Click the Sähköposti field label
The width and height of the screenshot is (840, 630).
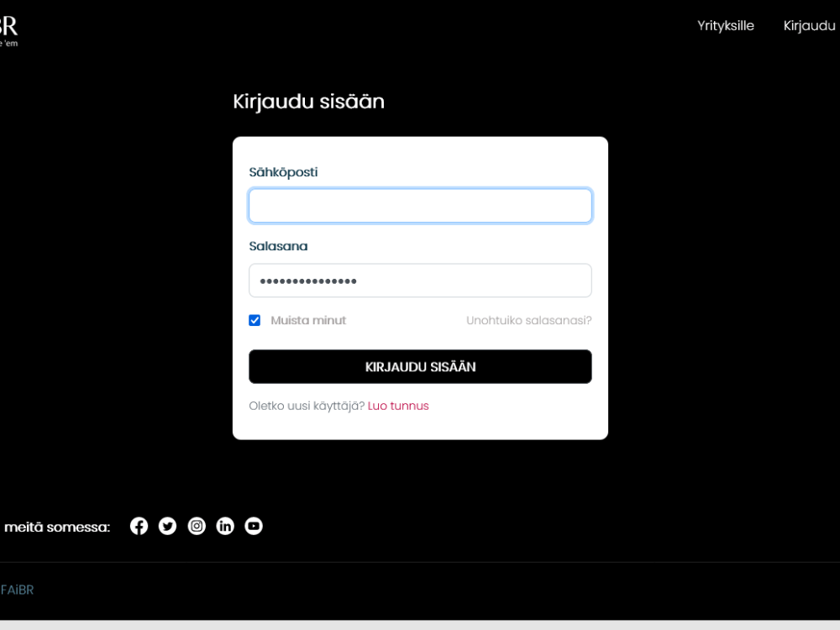pos(283,171)
